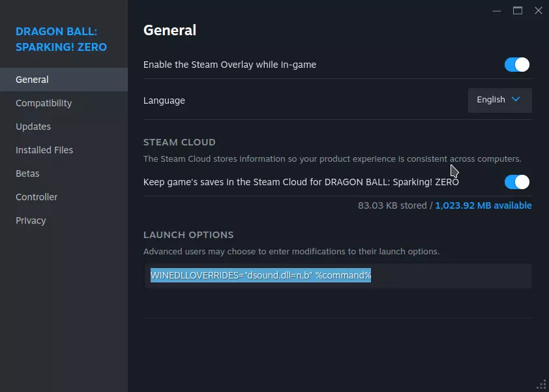Select the General tab in sidebar
The image size is (549, 392).
[32, 80]
